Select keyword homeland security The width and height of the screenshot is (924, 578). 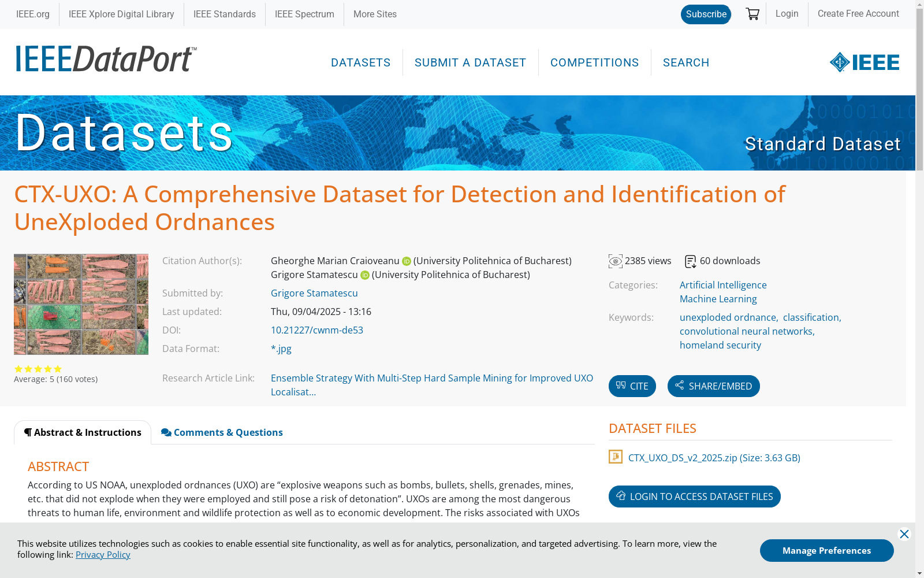(720, 345)
